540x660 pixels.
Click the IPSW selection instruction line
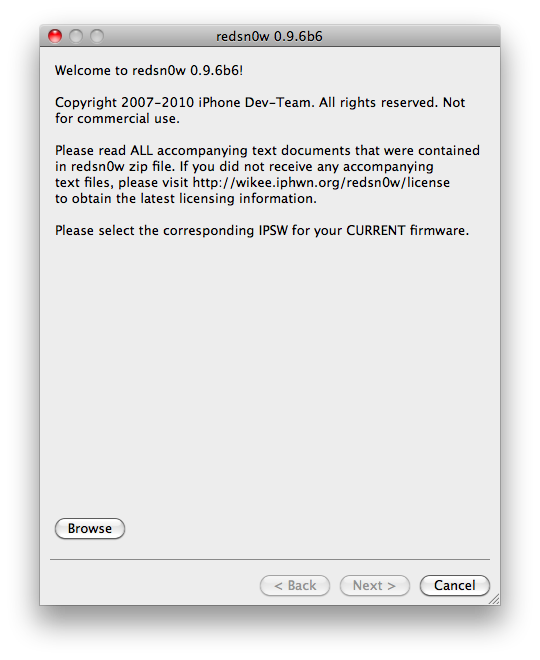click(262, 231)
